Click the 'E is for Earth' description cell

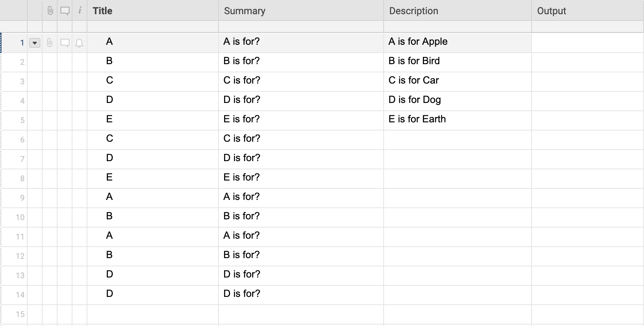(458, 120)
